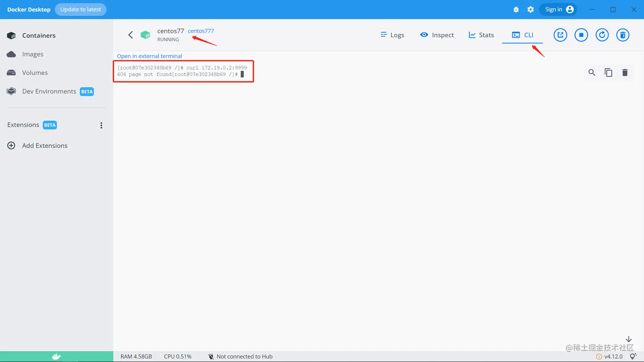Open Docker settings gear icon
The image size is (644, 362).
point(530,9)
